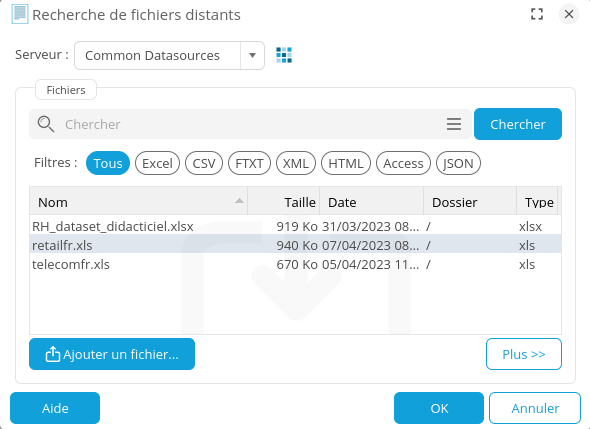590x429 pixels.
Task: Switch to the Fichiers tab
Action: click(x=66, y=90)
